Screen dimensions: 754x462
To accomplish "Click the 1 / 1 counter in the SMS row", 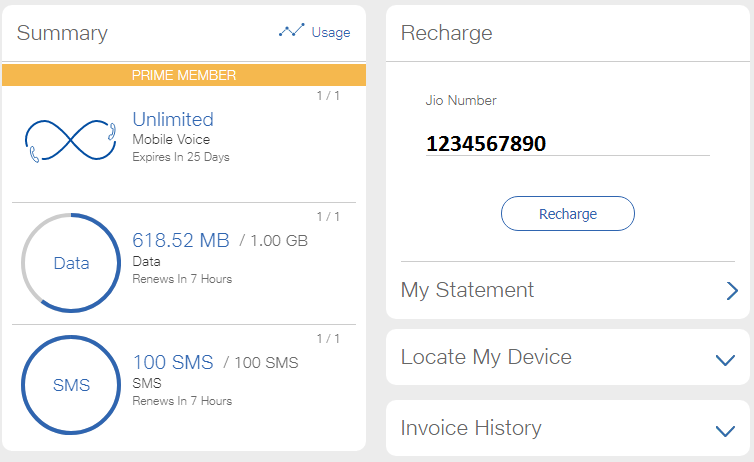I will coord(328,339).
